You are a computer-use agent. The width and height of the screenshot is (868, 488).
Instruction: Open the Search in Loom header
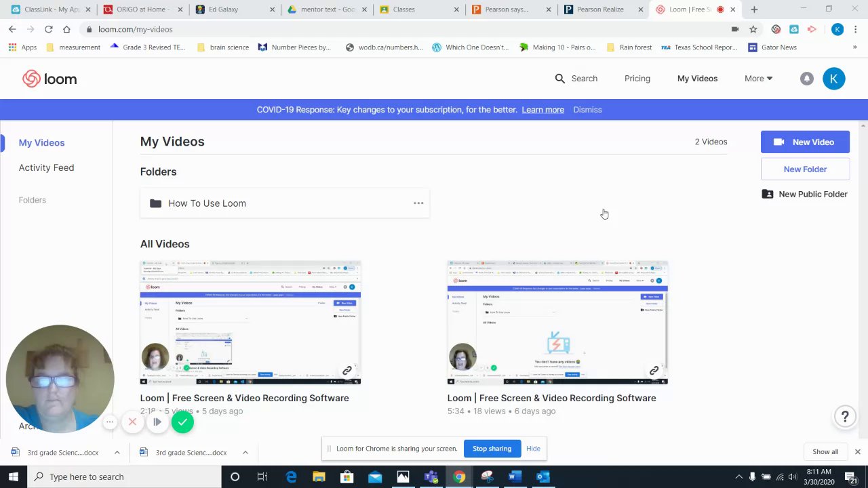576,79
